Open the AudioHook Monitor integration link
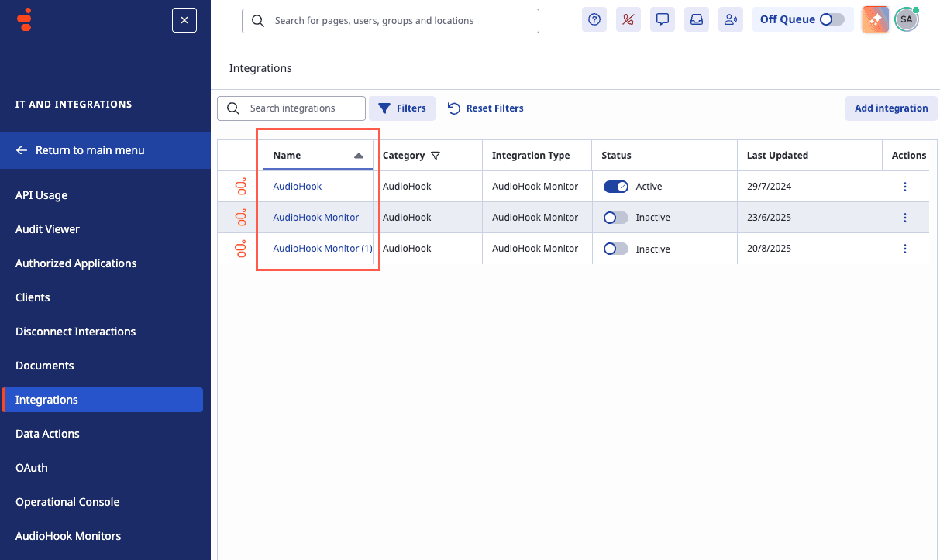The image size is (940, 560). [x=316, y=218]
